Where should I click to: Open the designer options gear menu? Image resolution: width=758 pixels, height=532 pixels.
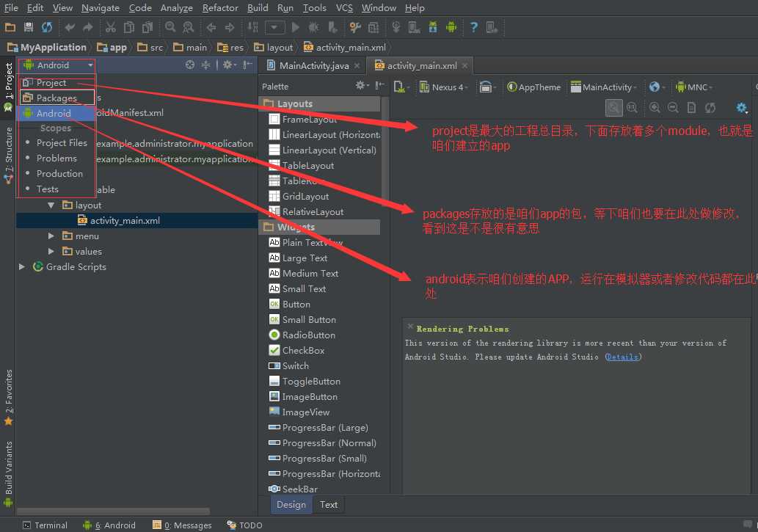pos(742,107)
